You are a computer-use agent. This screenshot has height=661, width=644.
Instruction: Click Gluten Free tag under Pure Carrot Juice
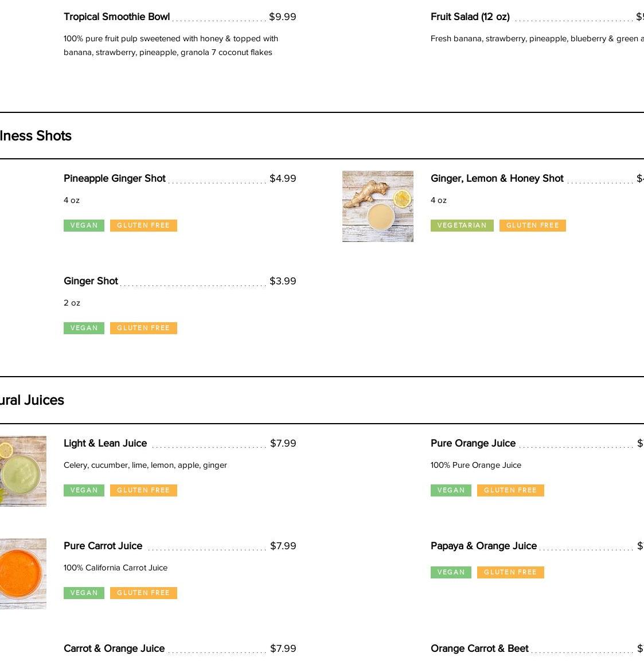click(x=143, y=593)
